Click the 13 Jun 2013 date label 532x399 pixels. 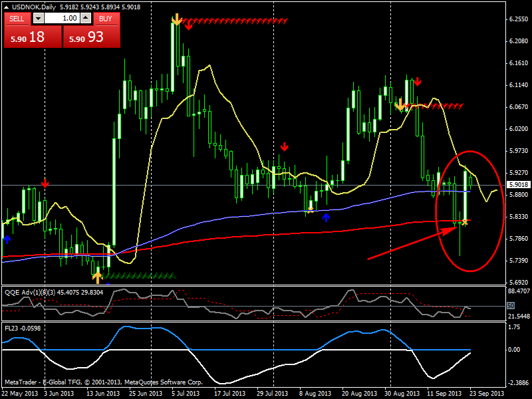103,394
